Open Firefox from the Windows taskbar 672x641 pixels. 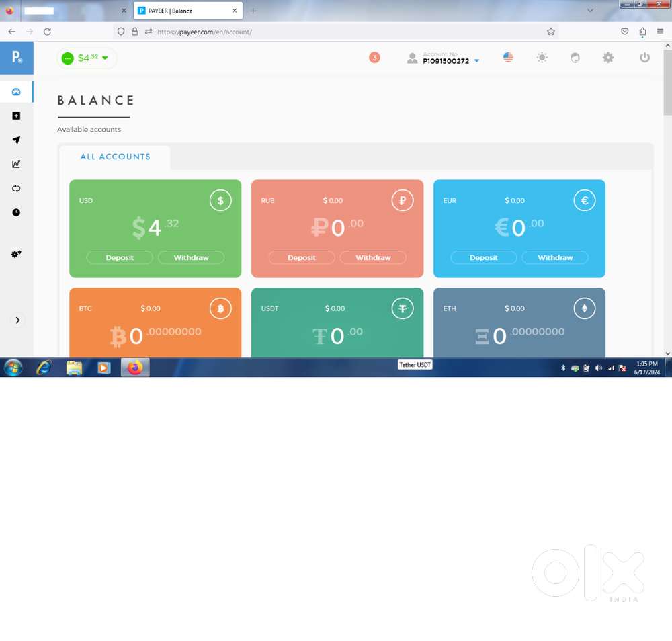pyautogui.click(x=135, y=368)
